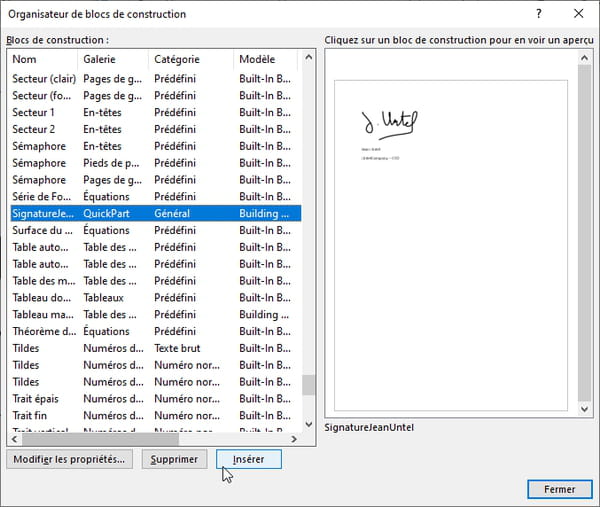The image size is (600, 507).
Task: Click the signature preview thumbnail
Action: [x=451, y=245]
